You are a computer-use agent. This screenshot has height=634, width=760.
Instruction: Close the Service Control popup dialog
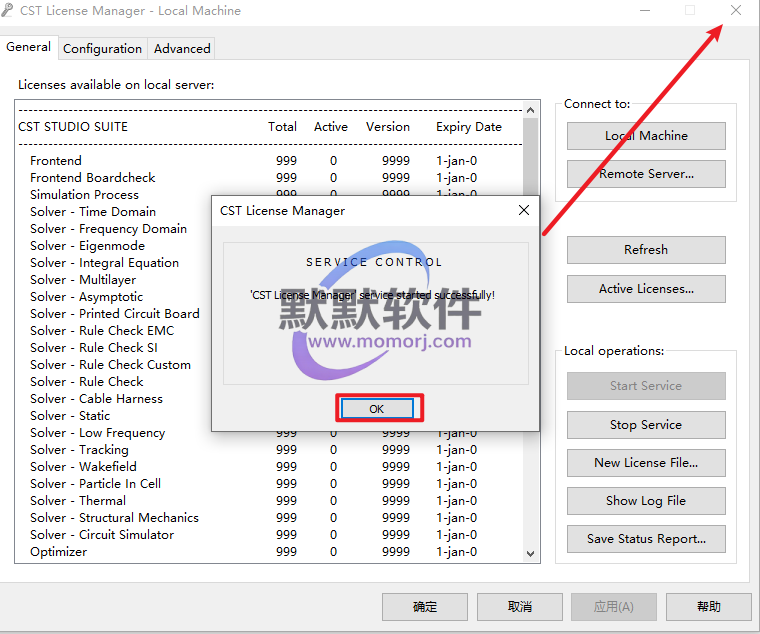(x=523, y=210)
